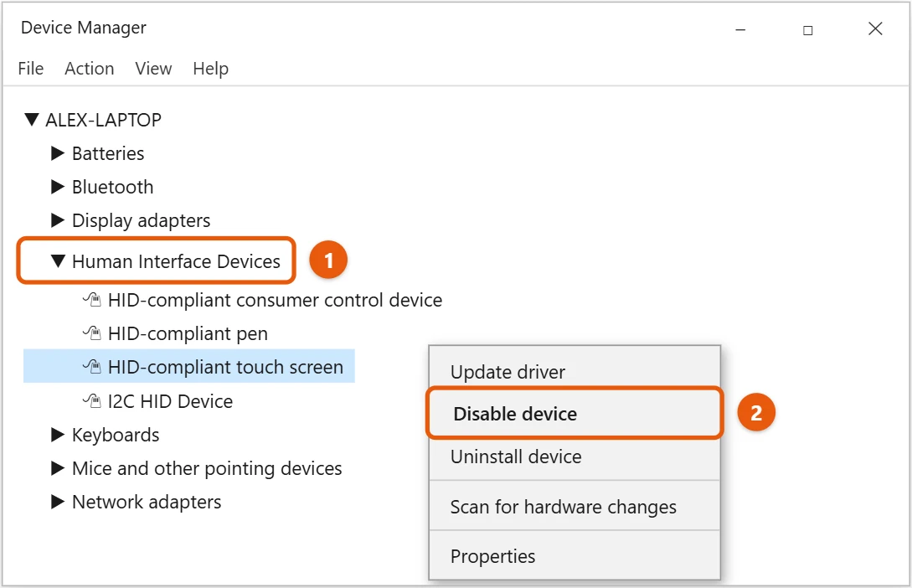This screenshot has height=588, width=912.
Task: Close the Device Manager window
Action: click(x=875, y=28)
